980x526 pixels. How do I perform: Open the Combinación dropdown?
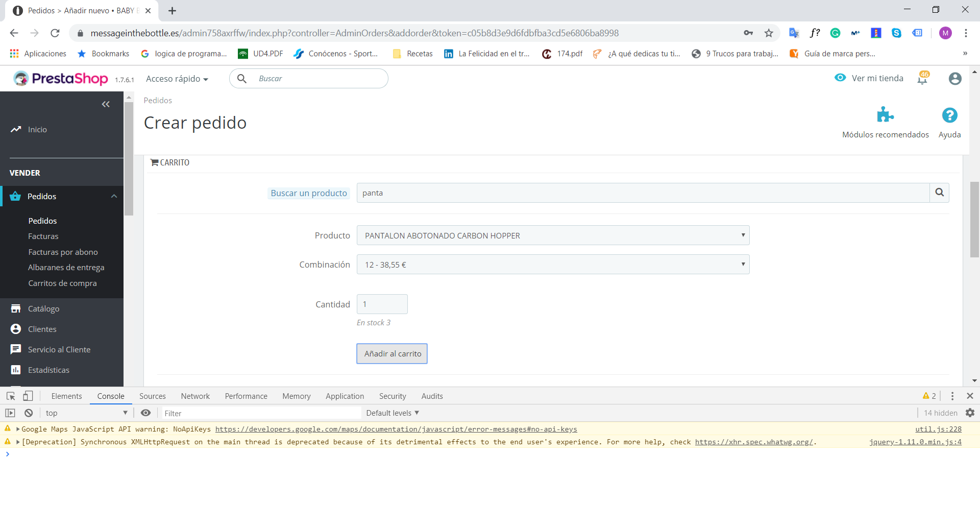[553, 265]
